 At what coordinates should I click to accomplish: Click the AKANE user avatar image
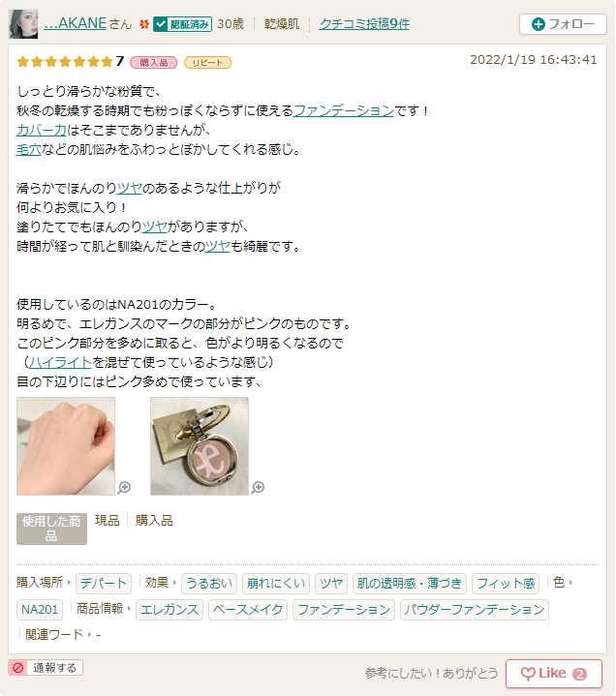pyautogui.click(x=23, y=24)
